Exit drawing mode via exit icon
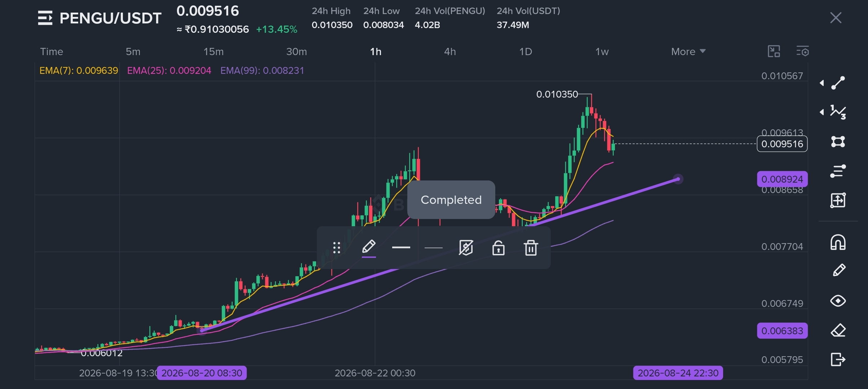The image size is (868, 389). (838, 359)
